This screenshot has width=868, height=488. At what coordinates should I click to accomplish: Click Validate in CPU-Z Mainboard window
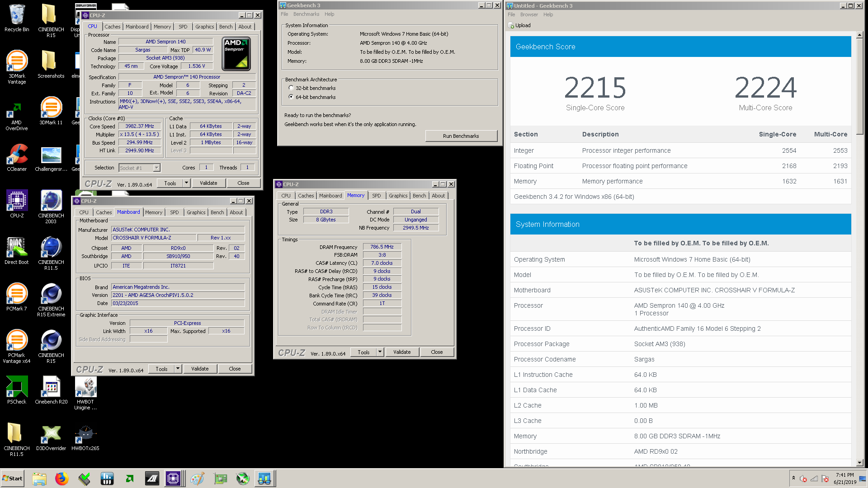200,369
